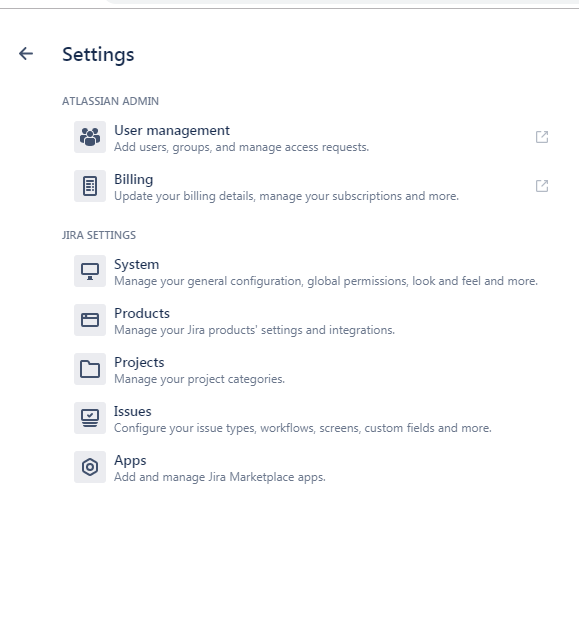
Task: Open User management external link icon
Action: click(x=542, y=137)
